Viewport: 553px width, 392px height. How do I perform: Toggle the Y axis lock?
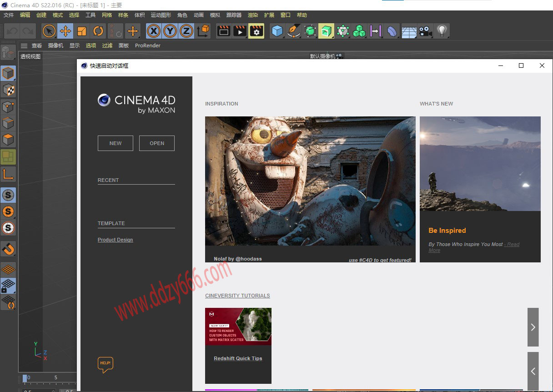[x=170, y=31]
